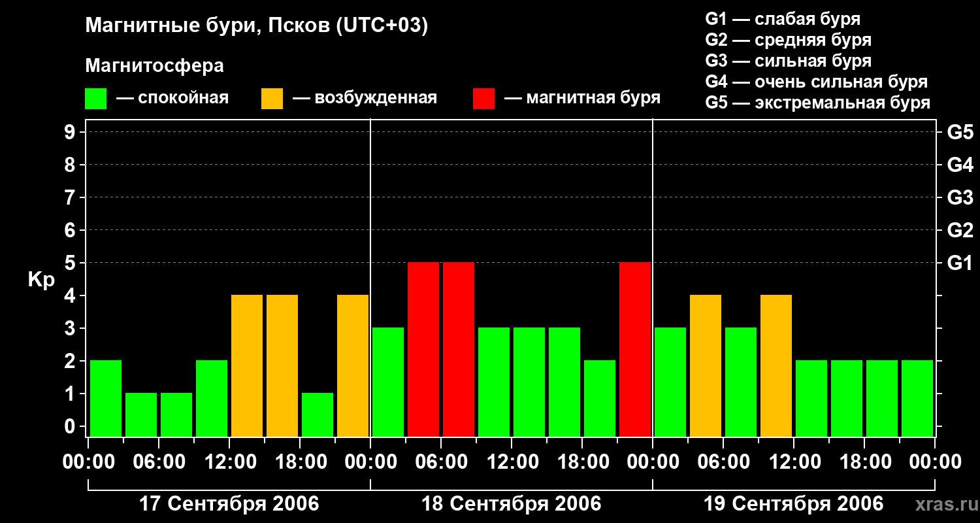Click the 06:00 time label for 17 September
The height and width of the screenshot is (523, 980).
pos(159,462)
